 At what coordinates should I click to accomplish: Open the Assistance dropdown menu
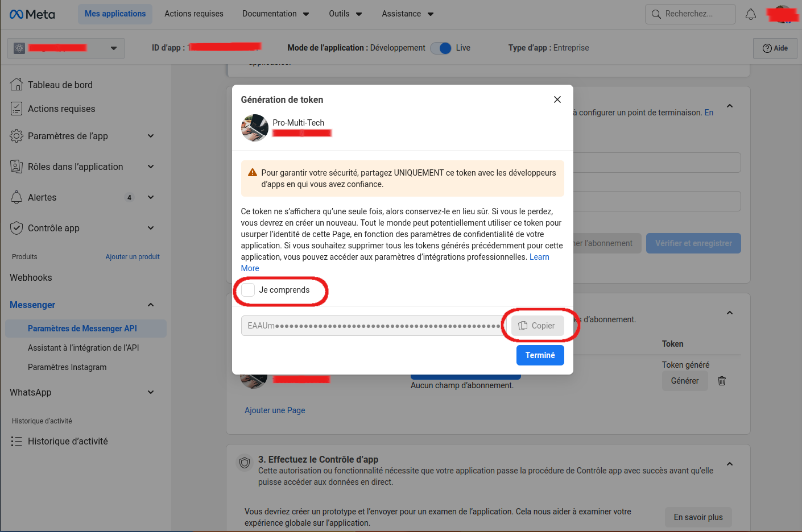(408, 14)
